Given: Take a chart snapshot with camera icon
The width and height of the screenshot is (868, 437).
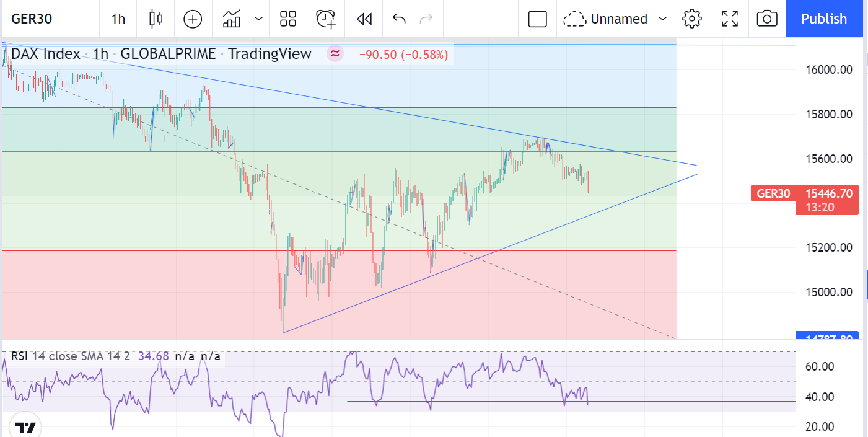Looking at the screenshot, I should click(x=767, y=19).
